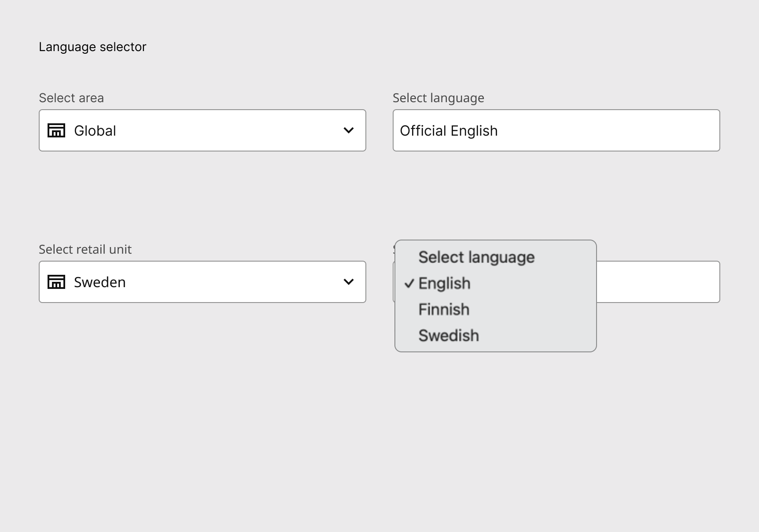Choose Finnish from the language list
The height and width of the screenshot is (532, 759).
click(x=444, y=310)
